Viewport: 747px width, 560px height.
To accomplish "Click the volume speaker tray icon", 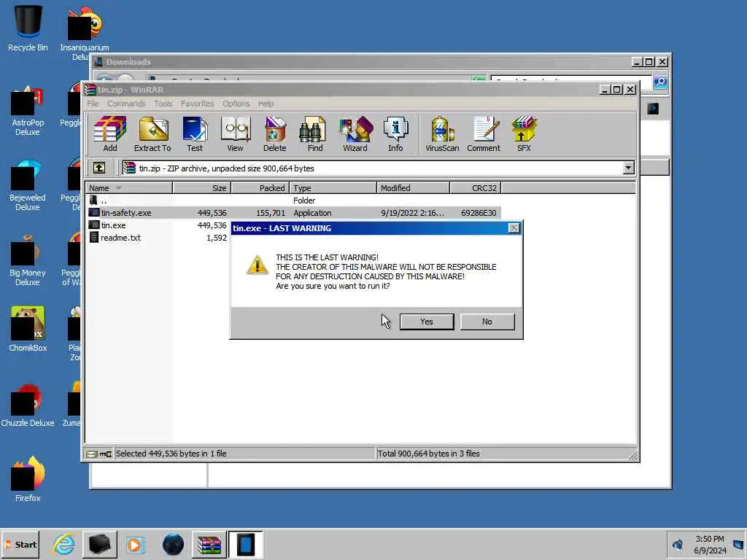I will pos(677,544).
